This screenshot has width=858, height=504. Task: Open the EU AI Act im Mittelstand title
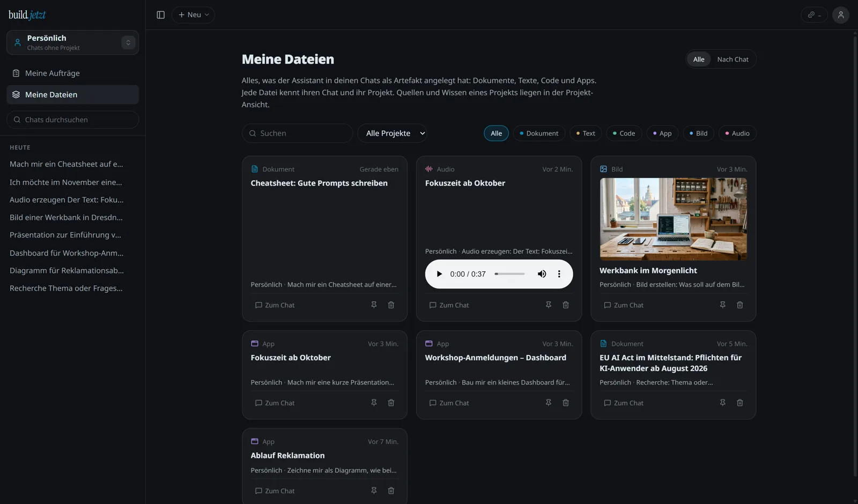(670, 363)
